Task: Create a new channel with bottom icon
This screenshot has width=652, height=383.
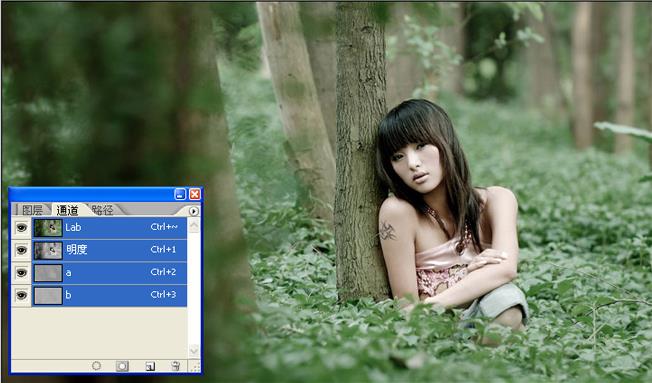Action: (x=150, y=366)
